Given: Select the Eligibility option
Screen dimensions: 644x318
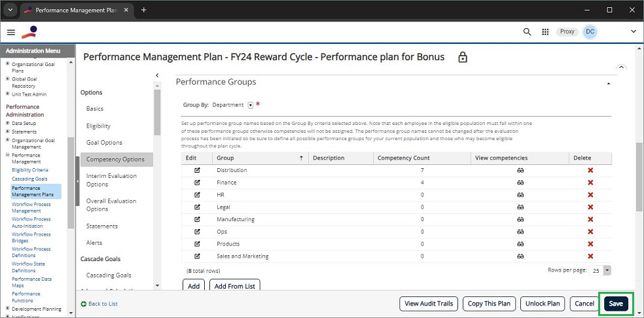Looking at the screenshot, I should [98, 126].
